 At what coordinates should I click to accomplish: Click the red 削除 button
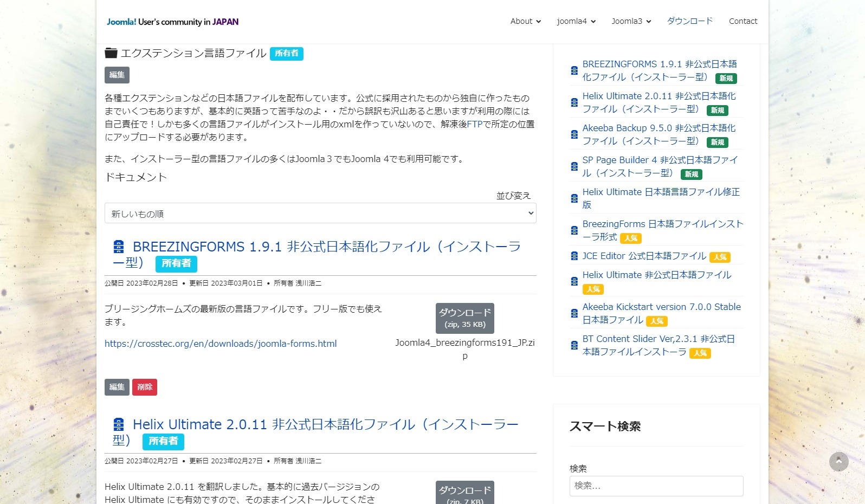tap(145, 387)
